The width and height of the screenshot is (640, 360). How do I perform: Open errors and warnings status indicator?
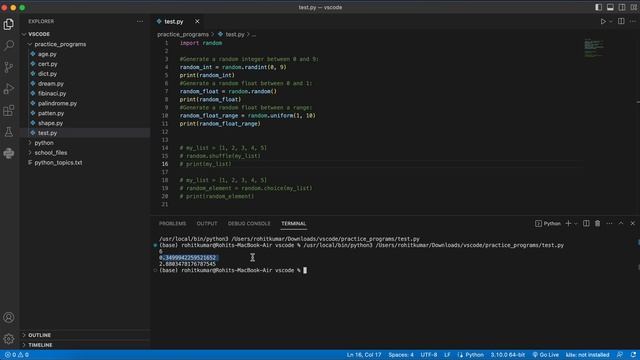click(17, 355)
